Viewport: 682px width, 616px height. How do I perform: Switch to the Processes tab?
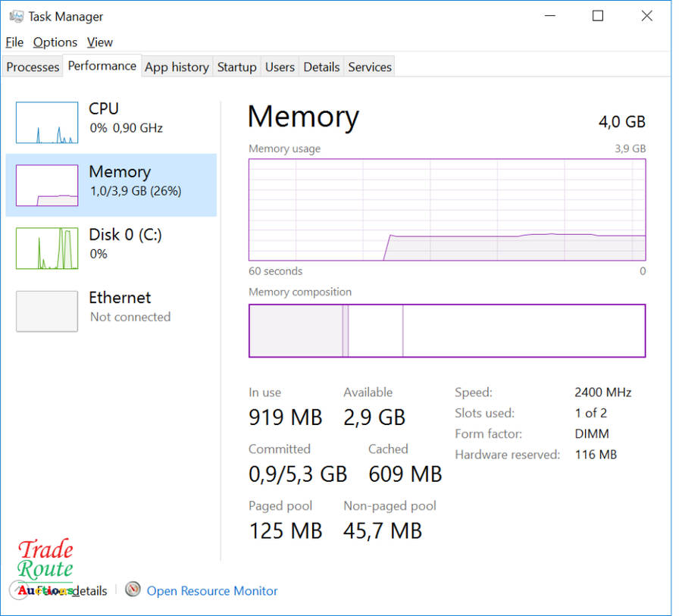(33, 67)
